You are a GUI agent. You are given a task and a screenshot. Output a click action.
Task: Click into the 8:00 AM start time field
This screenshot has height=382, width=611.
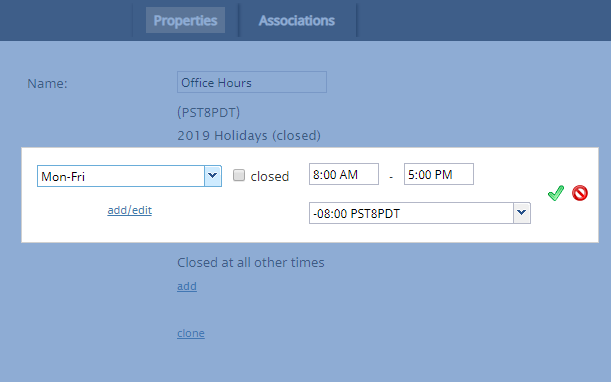tap(344, 174)
